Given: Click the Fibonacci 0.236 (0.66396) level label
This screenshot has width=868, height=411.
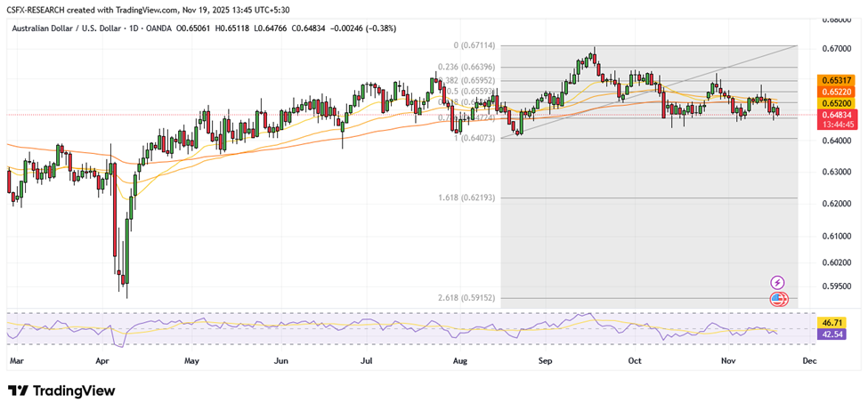Looking at the screenshot, I should point(466,66).
